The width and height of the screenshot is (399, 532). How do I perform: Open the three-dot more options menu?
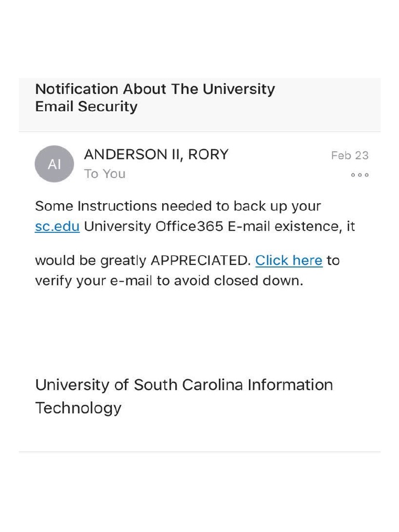tap(360, 175)
